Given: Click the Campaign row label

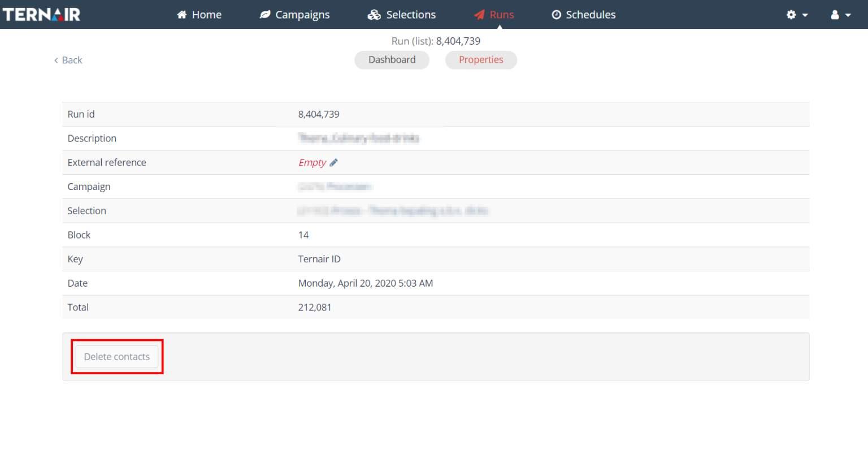Looking at the screenshot, I should (x=89, y=187).
